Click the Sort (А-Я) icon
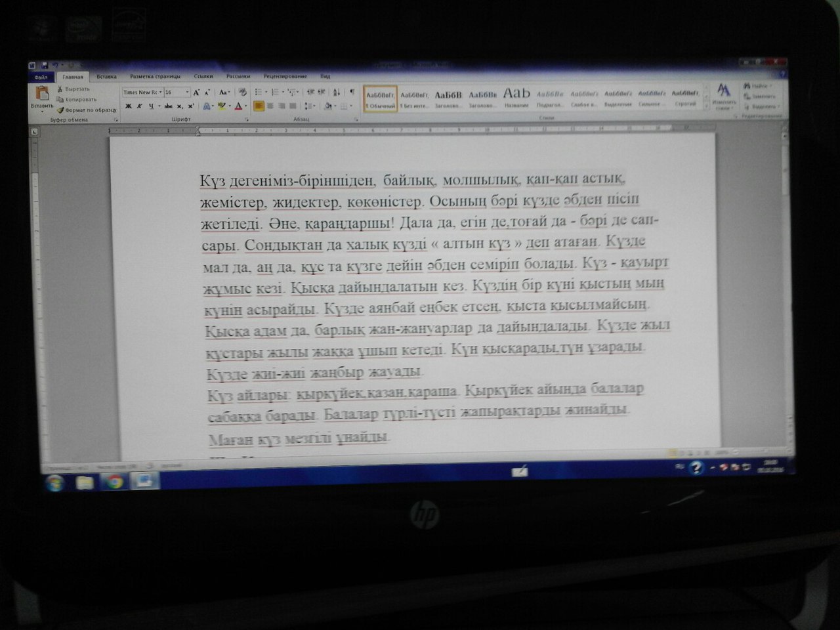This screenshot has height=630, width=840. (x=337, y=93)
